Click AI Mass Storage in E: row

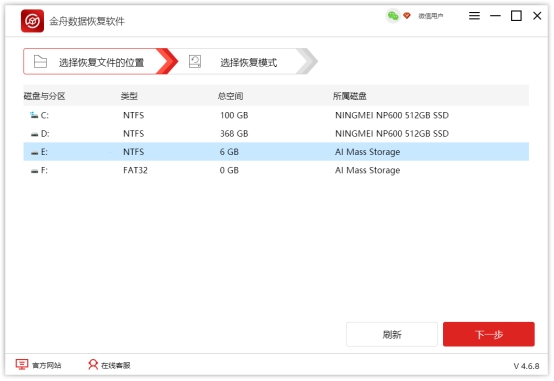click(367, 152)
